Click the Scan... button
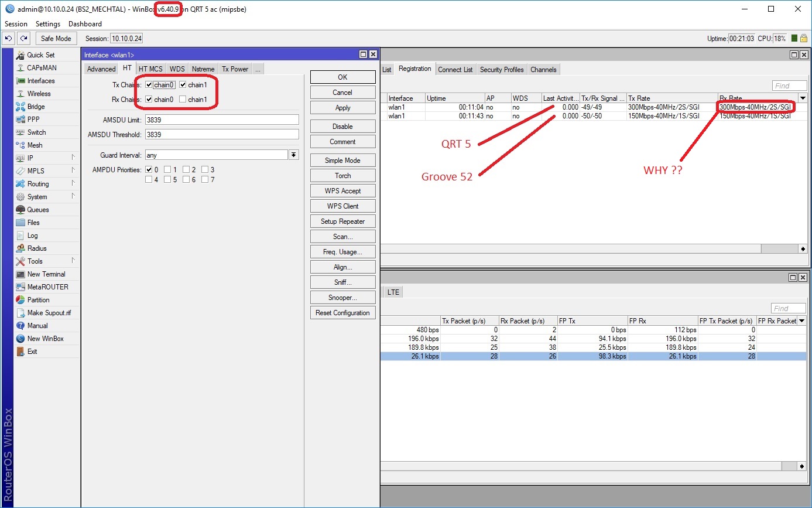Image resolution: width=812 pixels, height=508 pixels. tap(342, 237)
